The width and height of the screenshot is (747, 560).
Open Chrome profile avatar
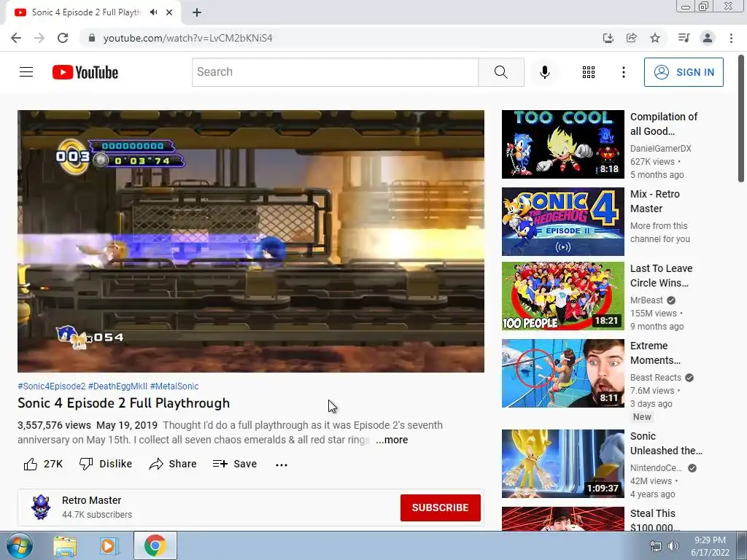pyautogui.click(x=708, y=38)
